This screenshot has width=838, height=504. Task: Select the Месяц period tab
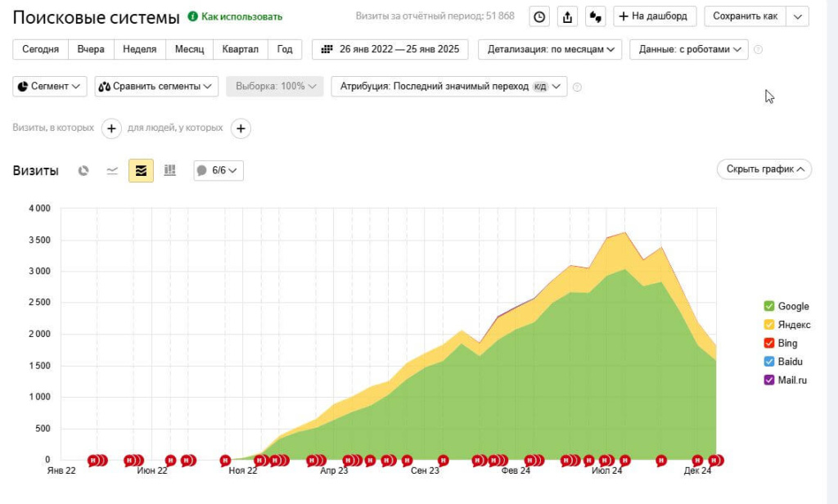click(x=189, y=49)
